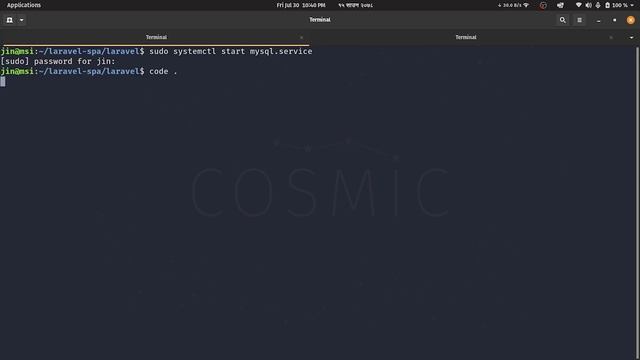The width and height of the screenshot is (640, 360).
Task: Click the battery 100 % indicator
Action: (x=616, y=5)
